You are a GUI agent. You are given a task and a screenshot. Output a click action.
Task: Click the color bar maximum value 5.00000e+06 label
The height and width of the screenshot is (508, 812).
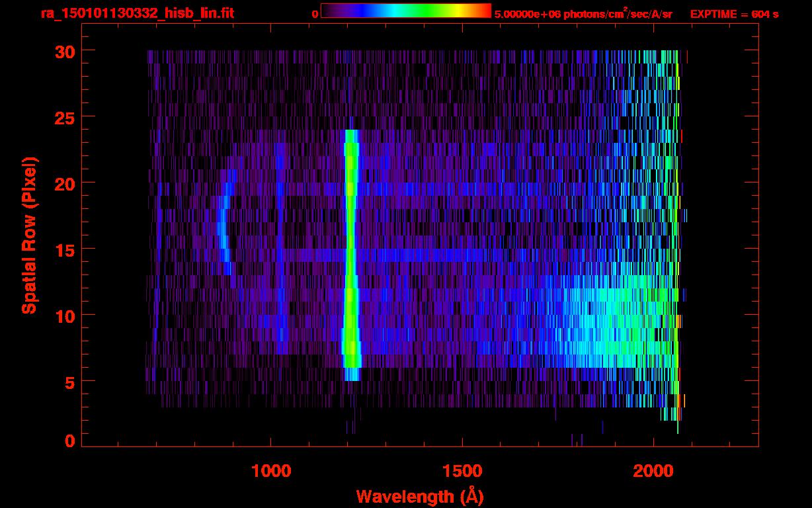click(x=583, y=14)
